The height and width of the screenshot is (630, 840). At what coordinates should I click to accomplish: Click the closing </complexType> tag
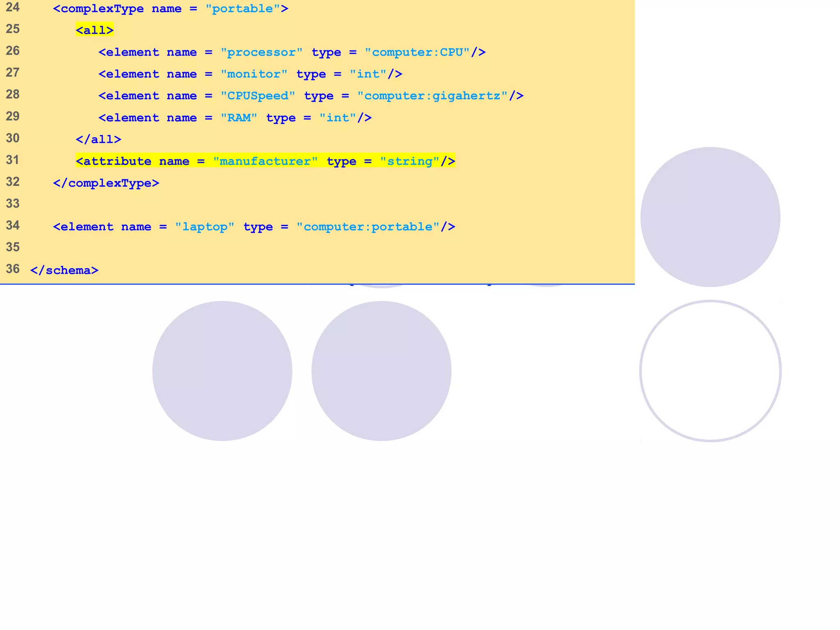pyautogui.click(x=106, y=183)
